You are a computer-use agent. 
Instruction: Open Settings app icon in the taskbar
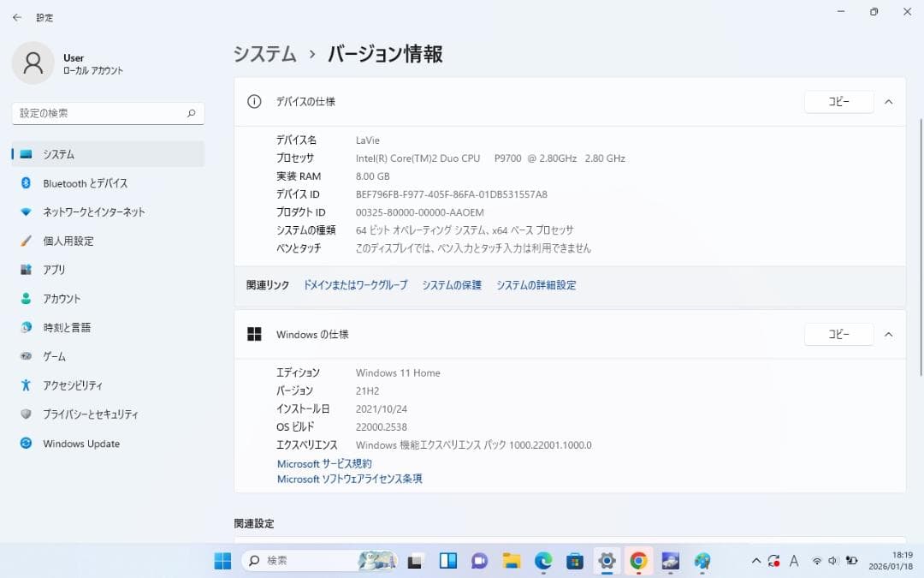607,561
